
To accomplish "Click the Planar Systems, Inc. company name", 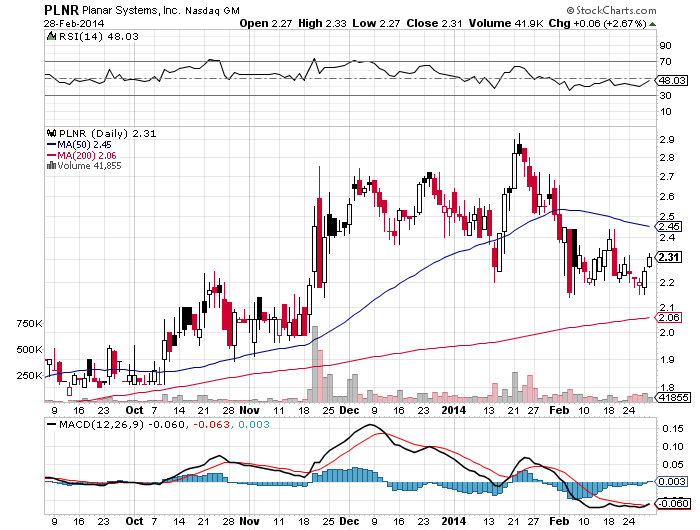I will click(x=131, y=10).
